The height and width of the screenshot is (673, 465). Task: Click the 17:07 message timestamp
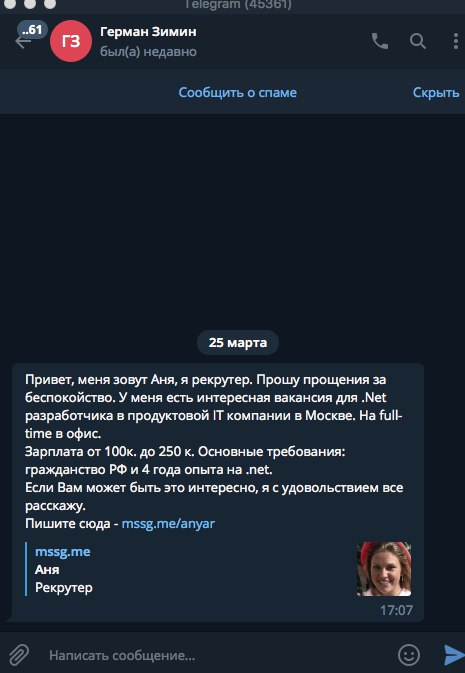pos(396,610)
